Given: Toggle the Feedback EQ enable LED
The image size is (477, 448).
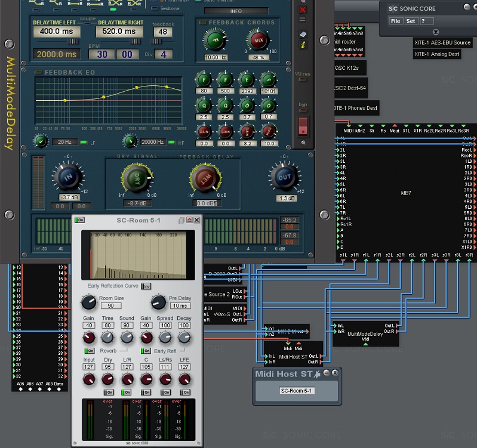Looking at the screenshot, I should pyautogui.click(x=38, y=72).
